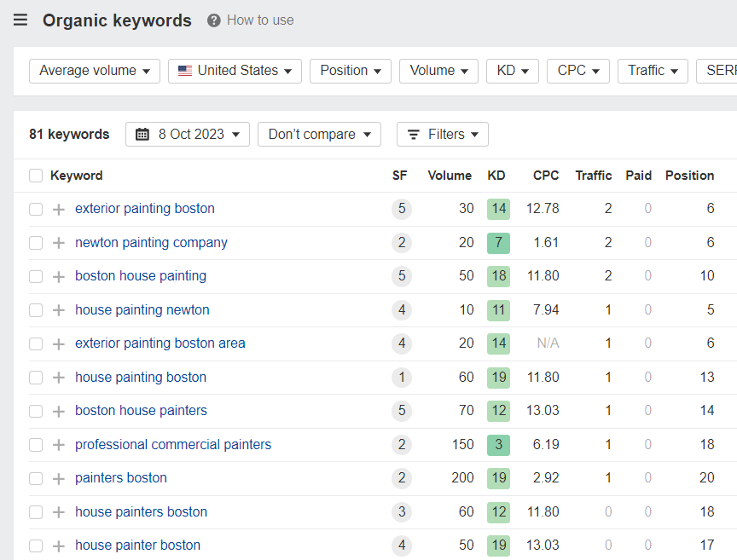Sort by the Volume column header
This screenshot has height=560, width=737.
[x=450, y=176]
